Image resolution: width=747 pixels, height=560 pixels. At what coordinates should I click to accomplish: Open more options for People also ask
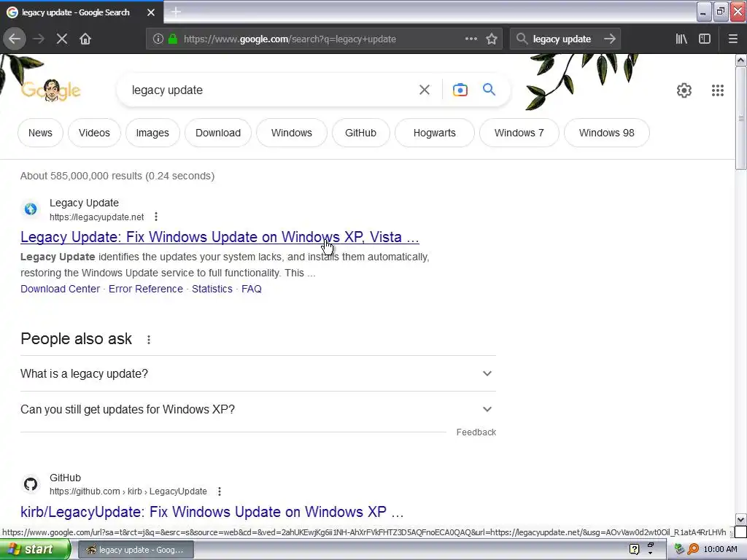149,340
